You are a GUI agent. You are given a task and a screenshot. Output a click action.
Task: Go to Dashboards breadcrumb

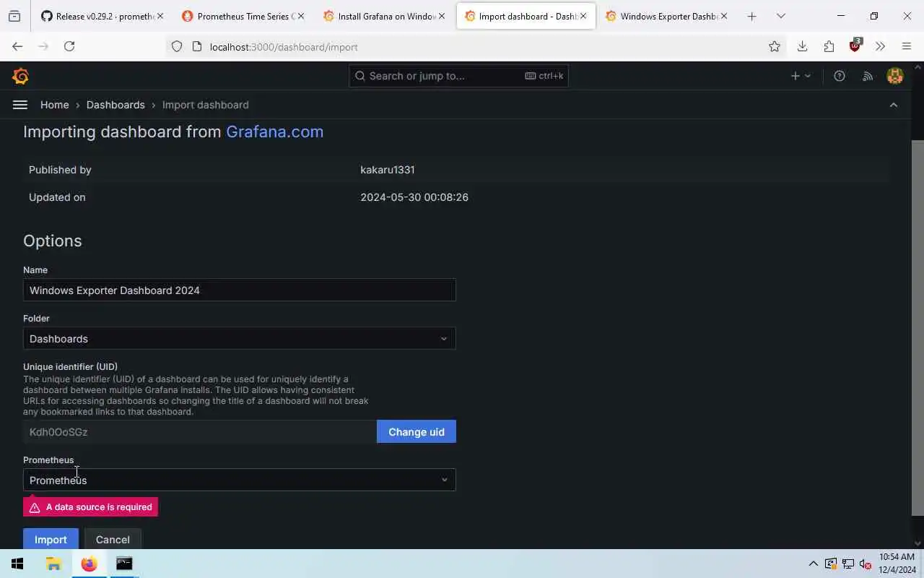click(x=115, y=105)
